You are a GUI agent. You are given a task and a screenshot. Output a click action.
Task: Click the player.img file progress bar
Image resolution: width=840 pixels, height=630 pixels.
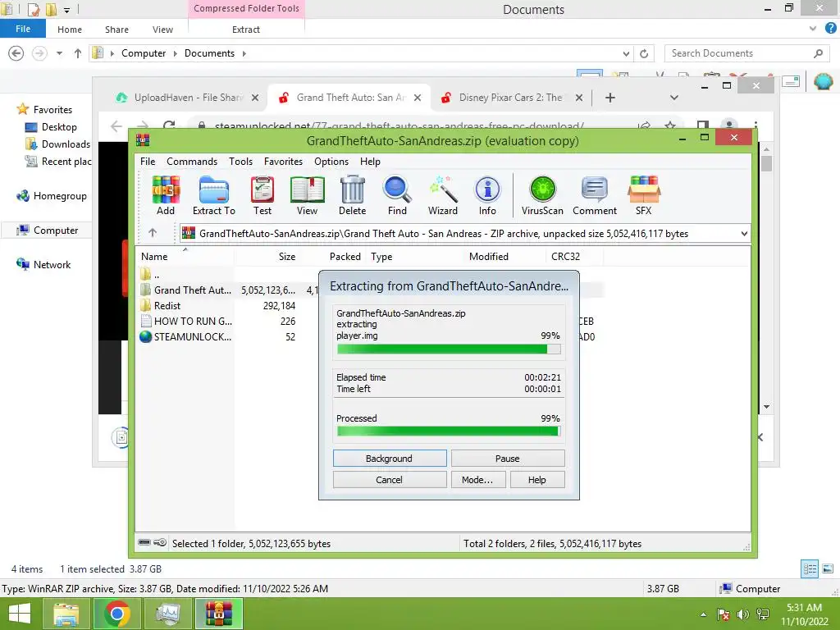tap(449, 349)
